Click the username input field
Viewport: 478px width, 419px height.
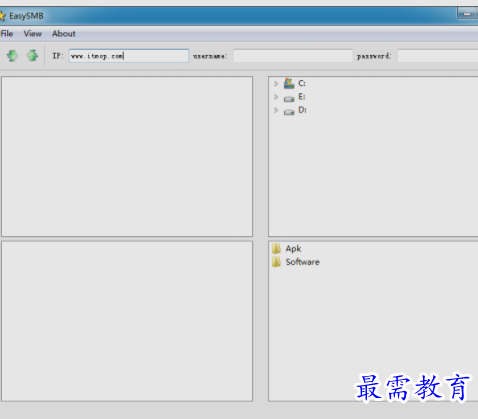[x=293, y=56]
